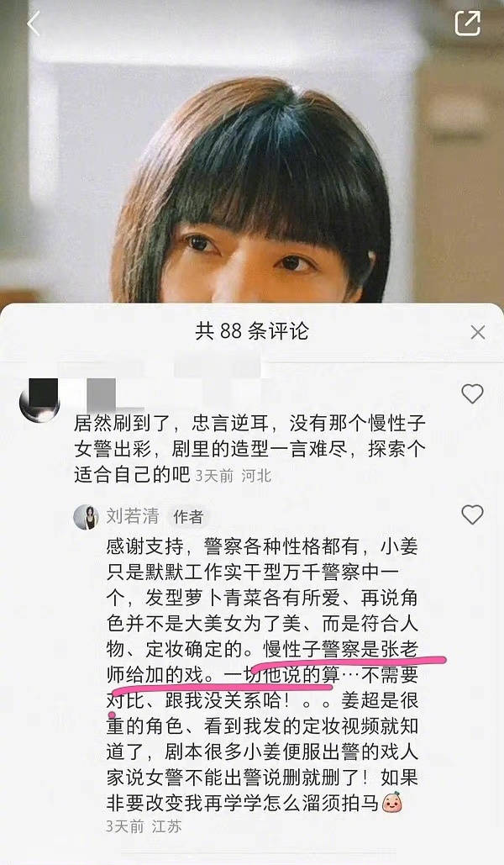Tap the 共 88 条评论 header
Screen dimensions: 504x865
tap(252, 331)
